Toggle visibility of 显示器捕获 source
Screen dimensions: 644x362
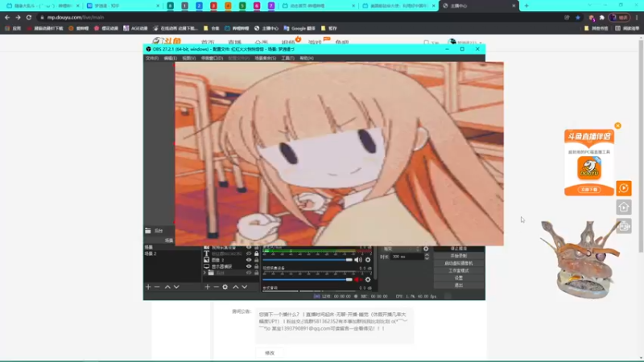tap(249, 266)
